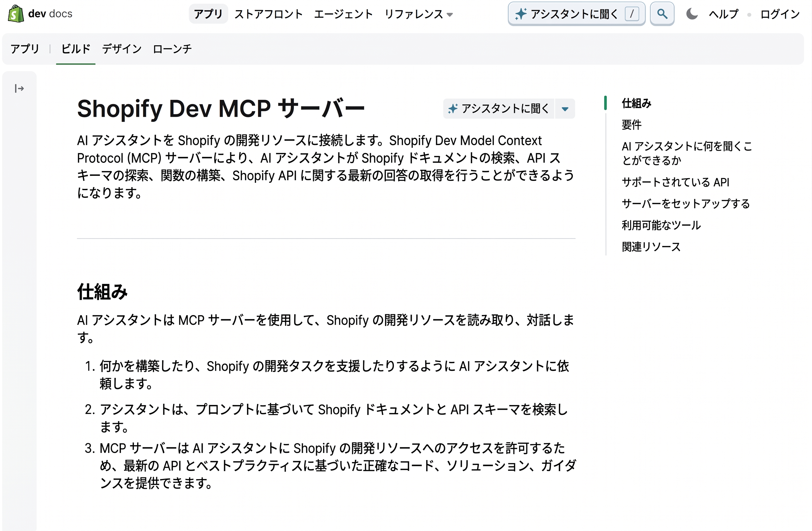Image resolution: width=812 pixels, height=531 pixels.
Task: Switch to the ビルド tab
Action: click(75, 49)
